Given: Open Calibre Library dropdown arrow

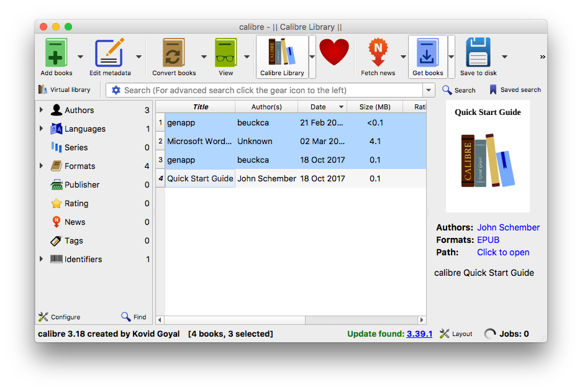Looking at the screenshot, I should coord(312,57).
